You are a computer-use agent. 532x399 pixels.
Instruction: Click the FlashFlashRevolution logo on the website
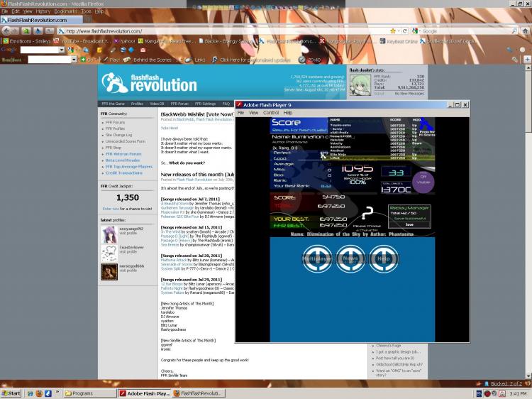pos(149,82)
